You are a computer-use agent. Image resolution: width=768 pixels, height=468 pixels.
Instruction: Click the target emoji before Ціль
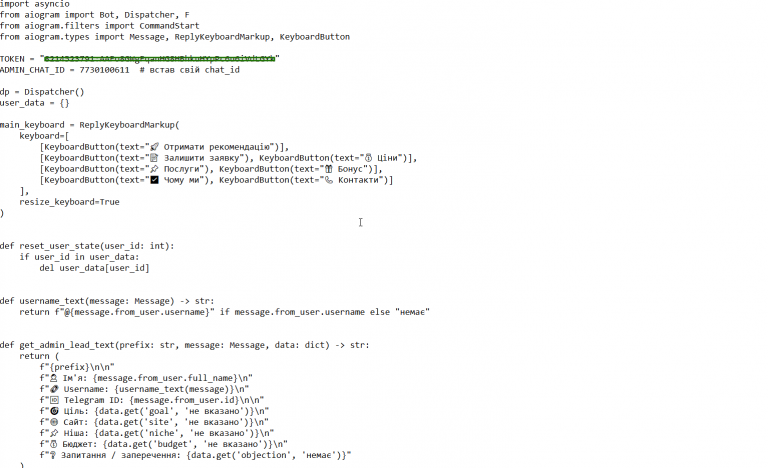(54, 411)
